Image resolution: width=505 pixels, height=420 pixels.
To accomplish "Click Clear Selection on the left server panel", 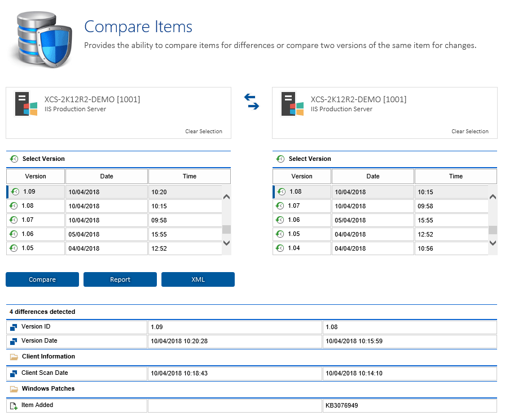I will [204, 131].
